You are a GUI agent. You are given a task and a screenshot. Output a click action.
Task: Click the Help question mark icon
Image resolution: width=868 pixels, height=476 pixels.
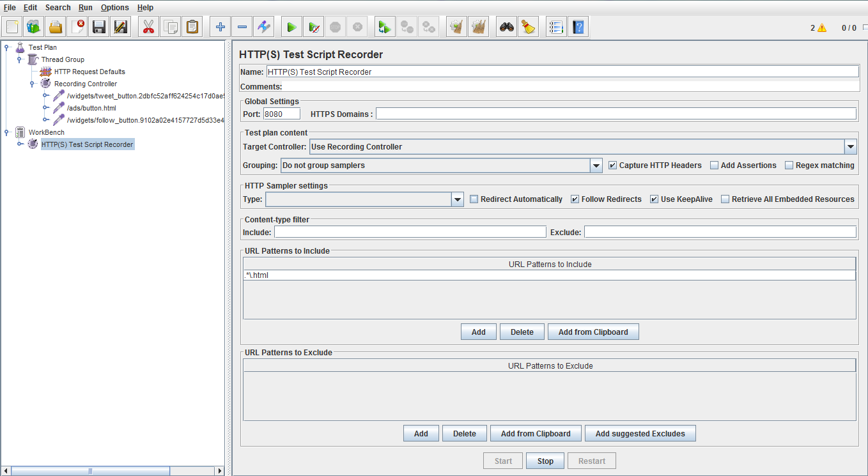pyautogui.click(x=578, y=26)
